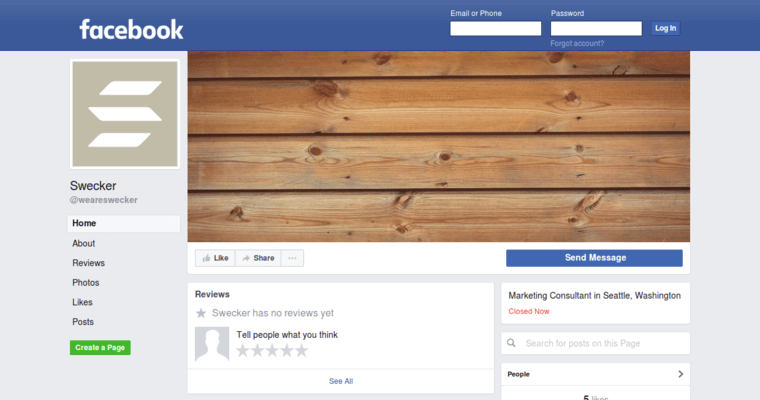Like the Swecker page

click(215, 258)
